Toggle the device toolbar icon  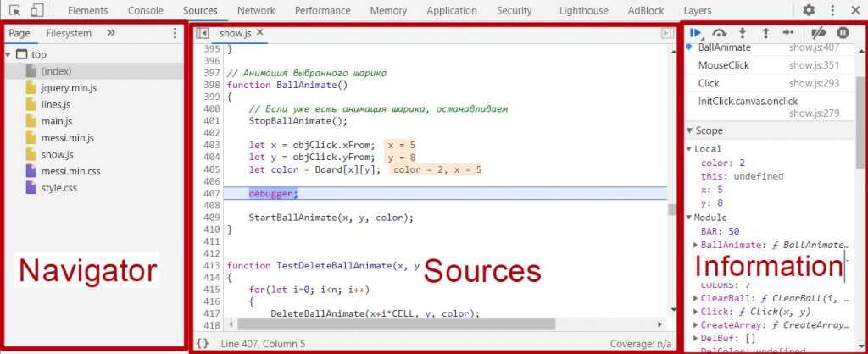[x=37, y=10]
